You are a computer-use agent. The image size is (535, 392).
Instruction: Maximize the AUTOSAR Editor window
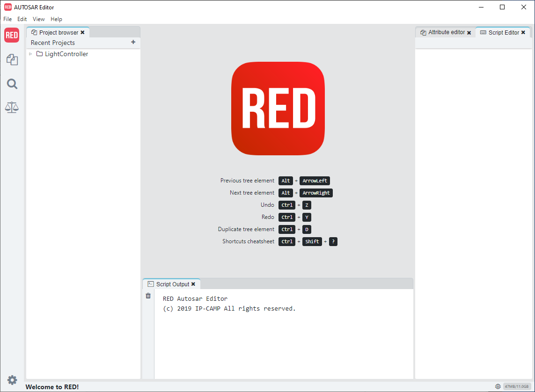tap(502, 7)
